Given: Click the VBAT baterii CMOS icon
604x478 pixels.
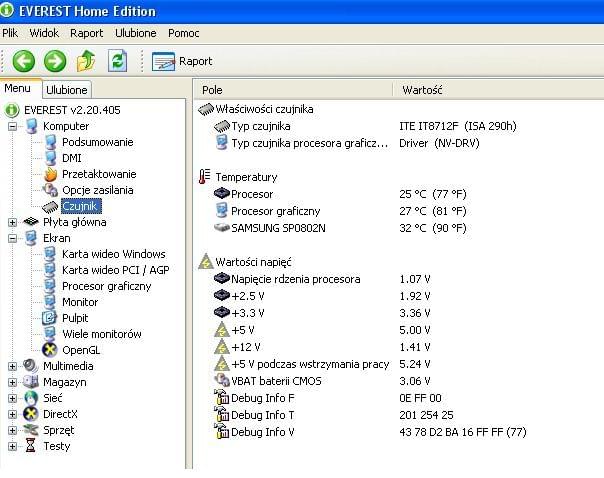Looking at the screenshot, I should 221,381.
